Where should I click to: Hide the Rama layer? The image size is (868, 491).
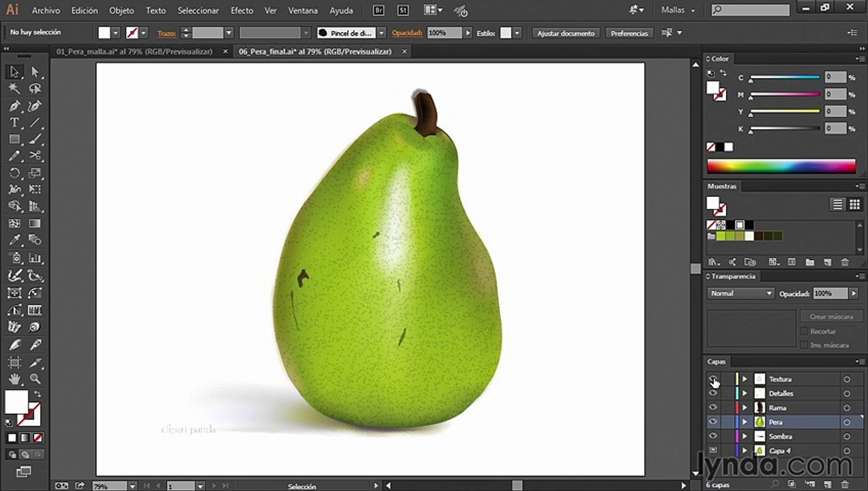pos(713,408)
